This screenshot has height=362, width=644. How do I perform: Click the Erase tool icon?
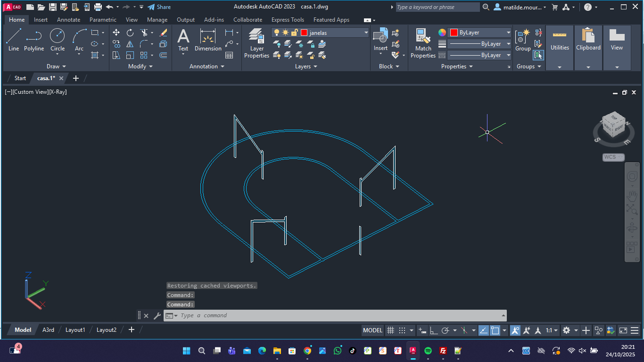coord(163,33)
